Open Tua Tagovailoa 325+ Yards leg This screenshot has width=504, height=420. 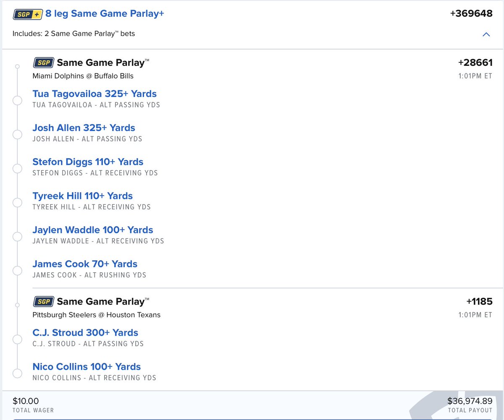click(94, 94)
